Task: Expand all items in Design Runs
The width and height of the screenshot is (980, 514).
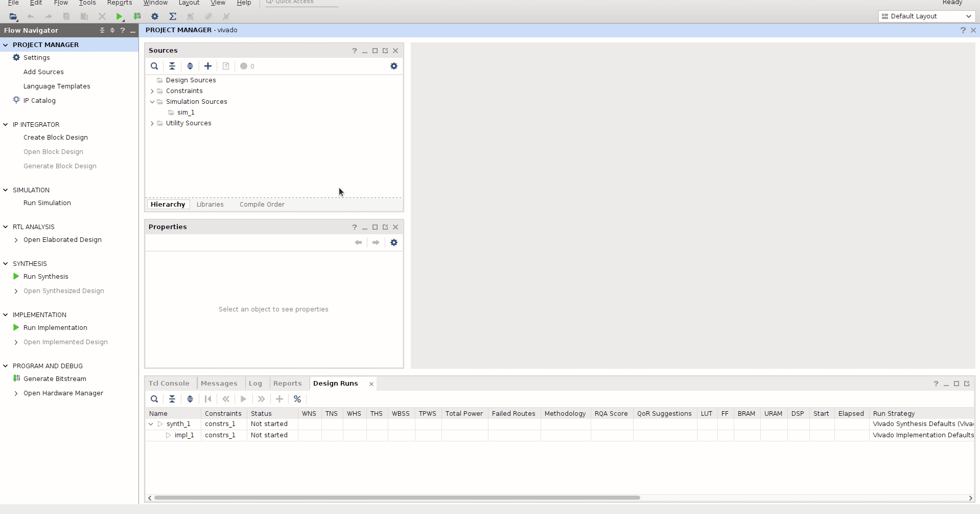Action: (190, 399)
